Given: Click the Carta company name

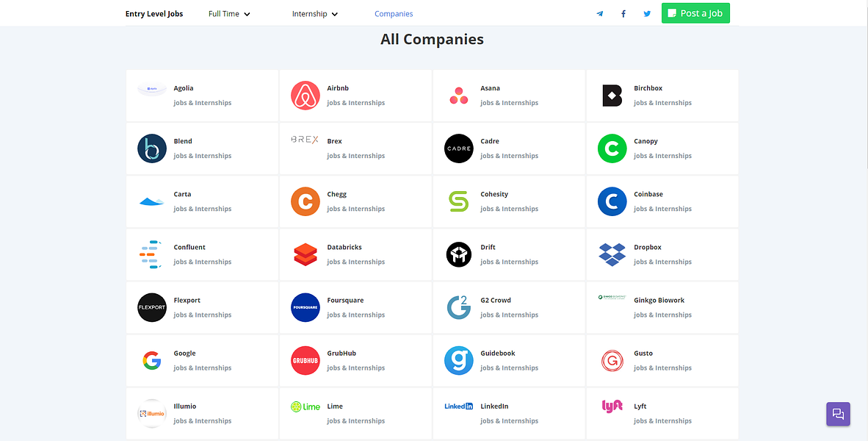Looking at the screenshot, I should pos(182,195).
